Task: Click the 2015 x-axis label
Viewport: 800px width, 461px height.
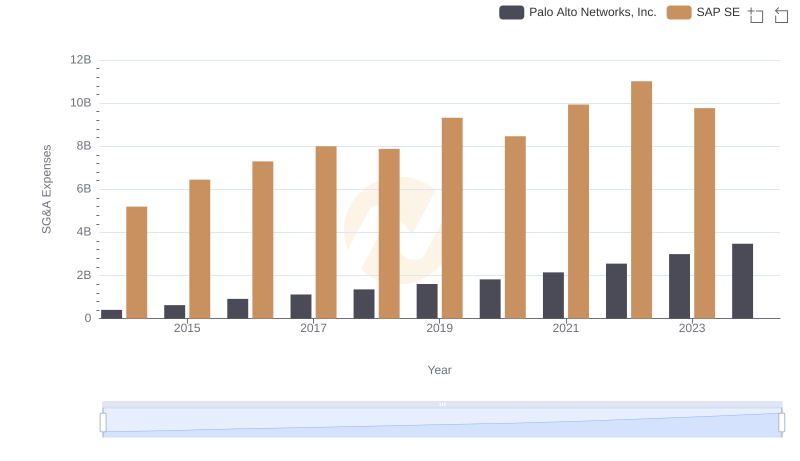Action: [x=187, y=328]
